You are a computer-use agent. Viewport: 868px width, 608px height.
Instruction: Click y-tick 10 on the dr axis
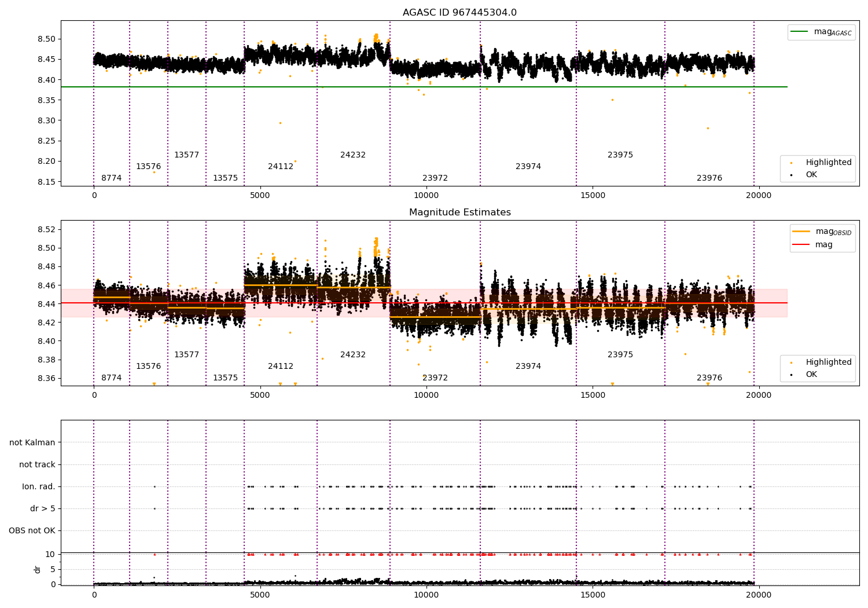[50, 555]
